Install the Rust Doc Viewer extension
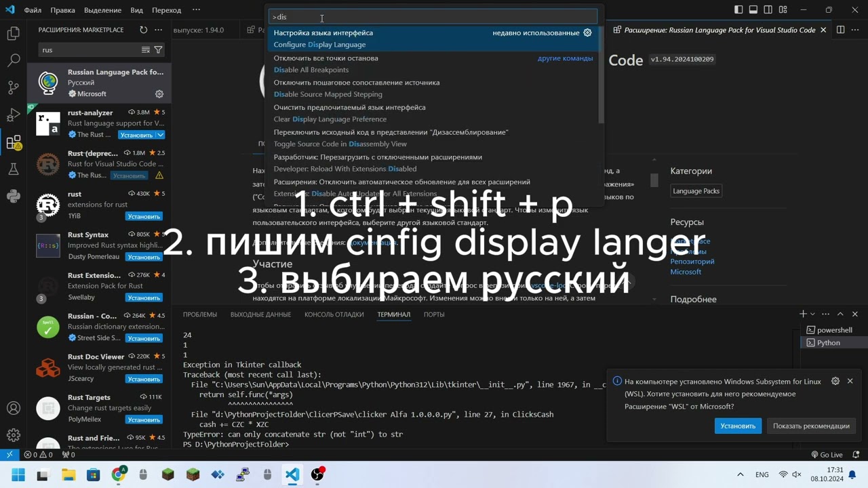Screen dimensions: 868x488 point(144,379)
